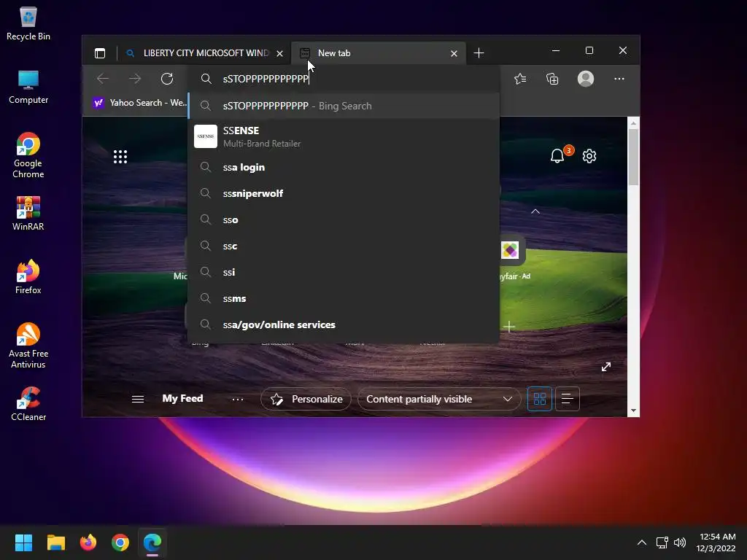
Task: Expand background image with diagonal arrows icon
Action: coord(606,367)
